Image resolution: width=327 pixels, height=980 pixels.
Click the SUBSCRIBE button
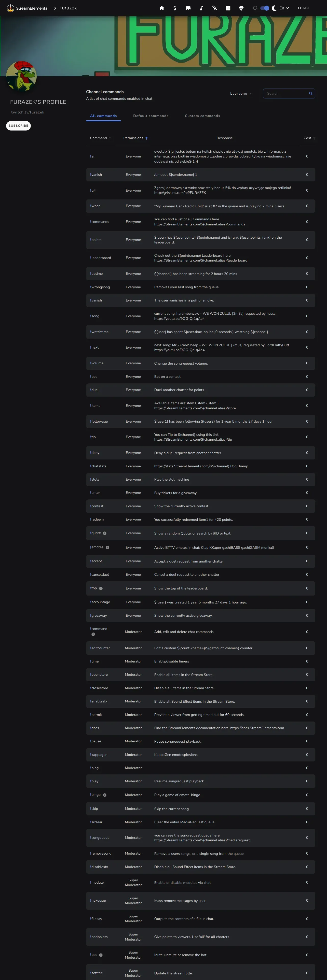click(x=18, y=125)
